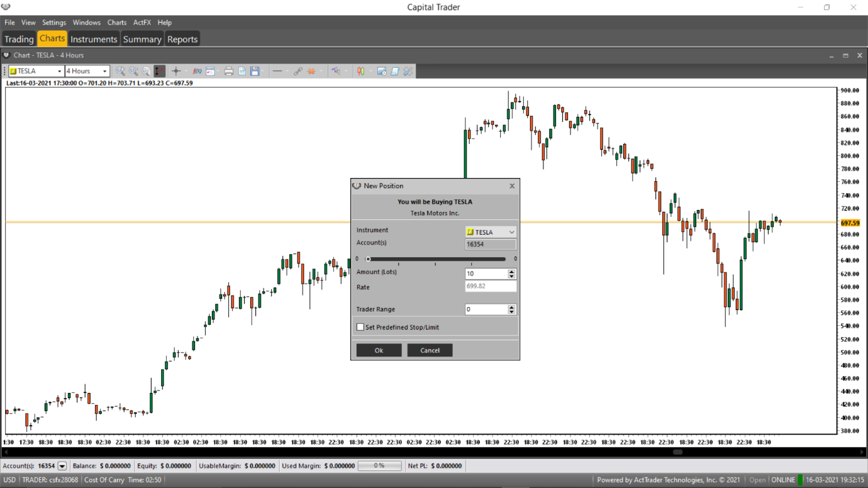Click the green connection status indicator
Screen dimensions: 868x488
click(x=801, y=480)
